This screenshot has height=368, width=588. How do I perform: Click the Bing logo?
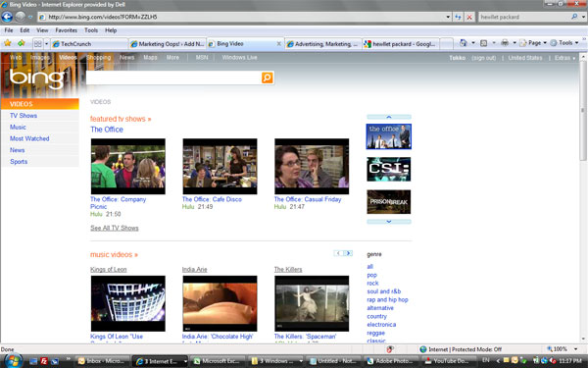tap(37, 79)
